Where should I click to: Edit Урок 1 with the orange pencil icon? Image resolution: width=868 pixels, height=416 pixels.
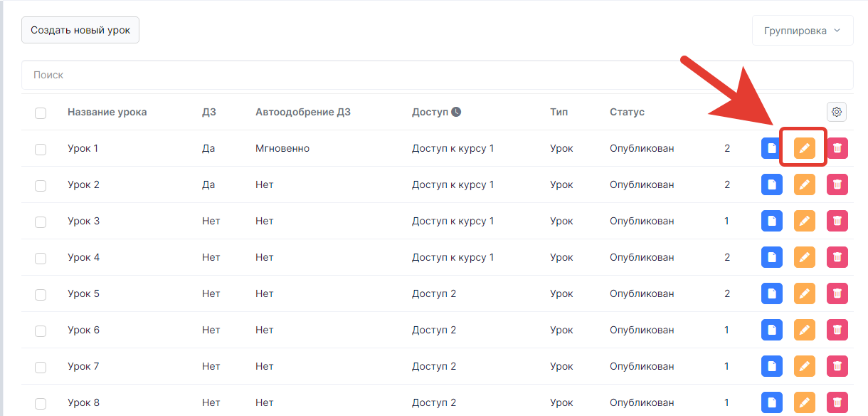[x=805, y=148]
